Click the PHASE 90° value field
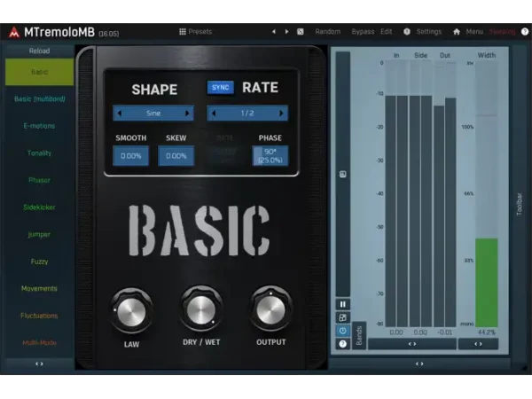The width and height of the screenshot is (532, 399). point(270,156)
